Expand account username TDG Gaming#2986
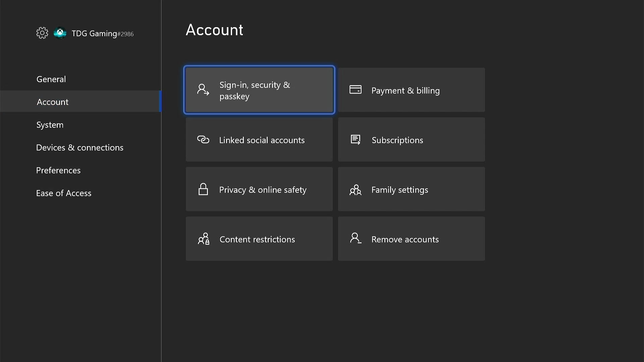644x362 pixels. click(x=94, y=33)
